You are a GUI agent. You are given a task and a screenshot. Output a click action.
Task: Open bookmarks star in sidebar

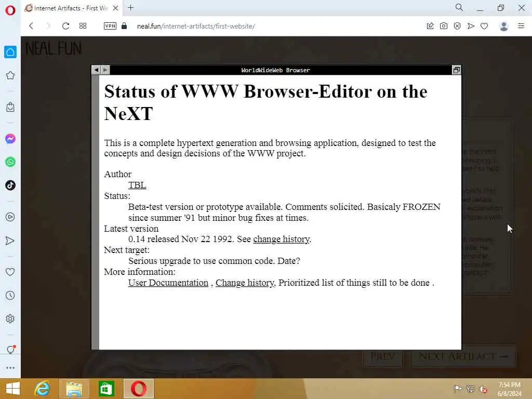click(x=10, y=75)
